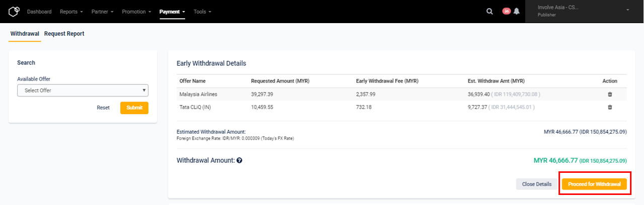Click the Tata CLiQ (IN) offer name
The width and height of the screenshot is (644, 205).
[195, 107]
